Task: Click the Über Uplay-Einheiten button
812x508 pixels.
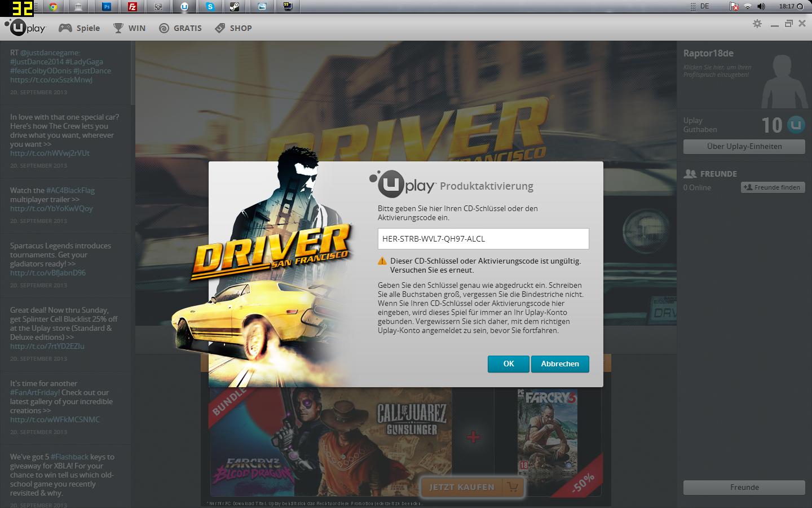Action: 744,147
